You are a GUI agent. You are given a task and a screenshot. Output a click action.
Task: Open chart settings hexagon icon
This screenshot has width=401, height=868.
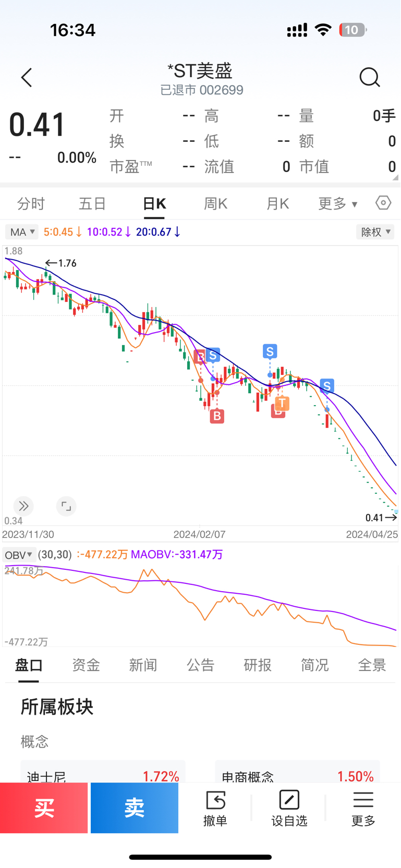click(x=383, y=203)
